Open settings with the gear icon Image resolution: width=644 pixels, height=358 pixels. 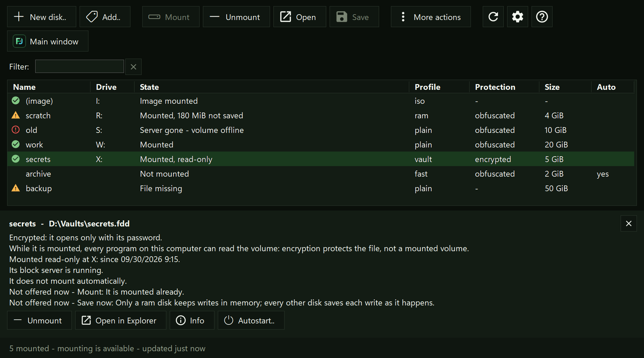tap(517, 17)
